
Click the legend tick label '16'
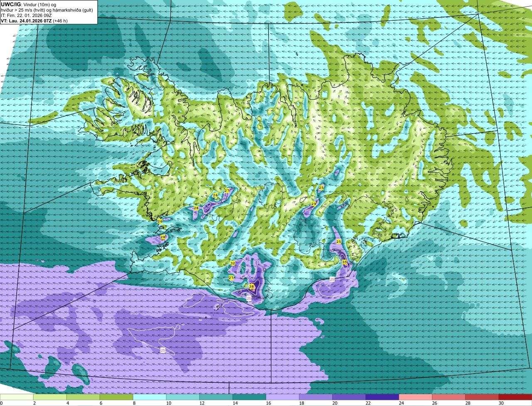(x=268, y=403)
